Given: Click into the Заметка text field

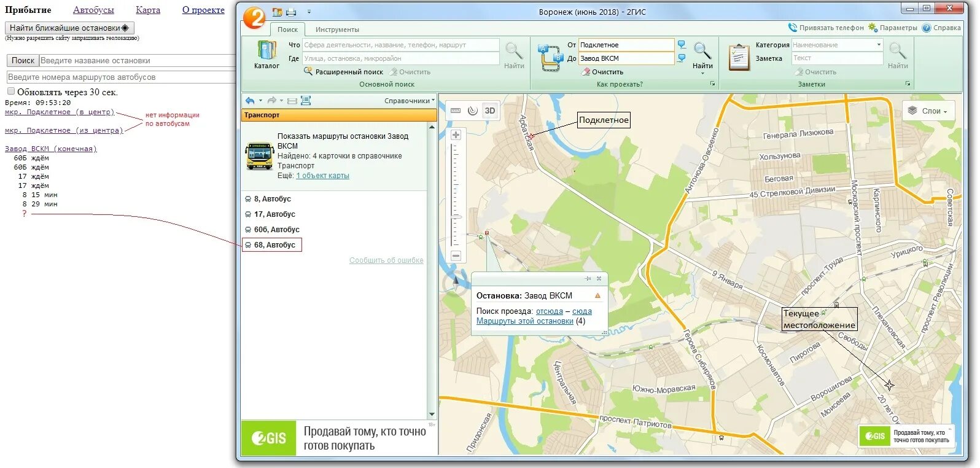Looking at the screenshot, I should click(837, 58).
